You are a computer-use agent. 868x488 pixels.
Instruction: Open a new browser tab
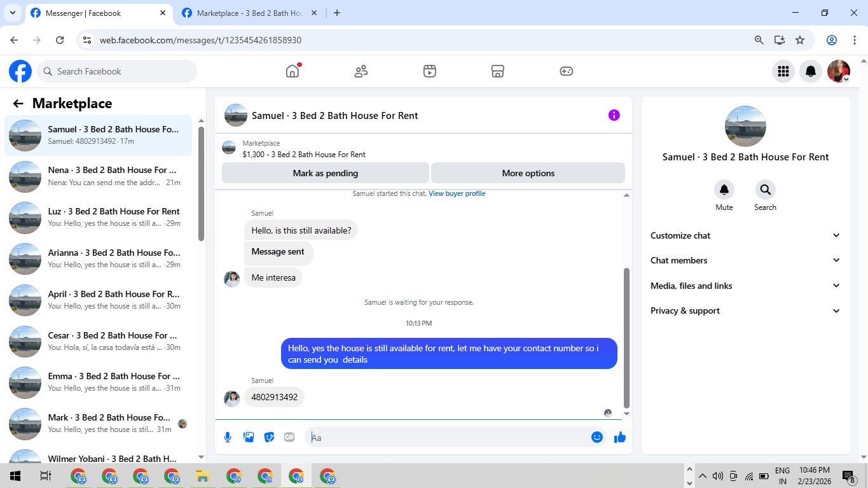point(337,13)
